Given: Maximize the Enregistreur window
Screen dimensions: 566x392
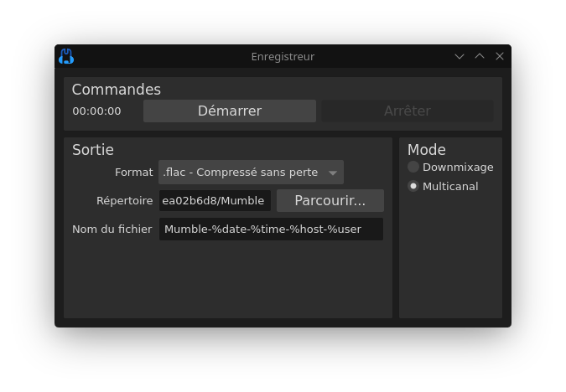Looking at the screenshot, I should [480, 57].
